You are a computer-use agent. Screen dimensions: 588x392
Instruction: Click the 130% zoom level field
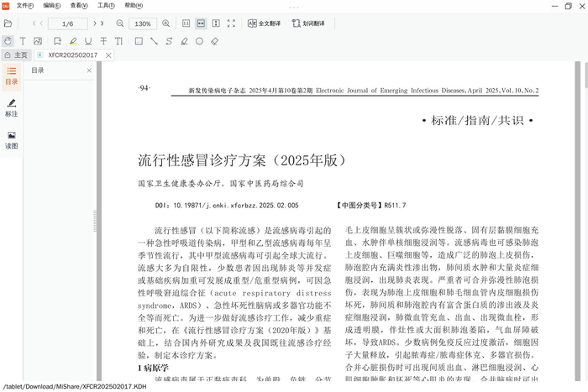point(143,24)
